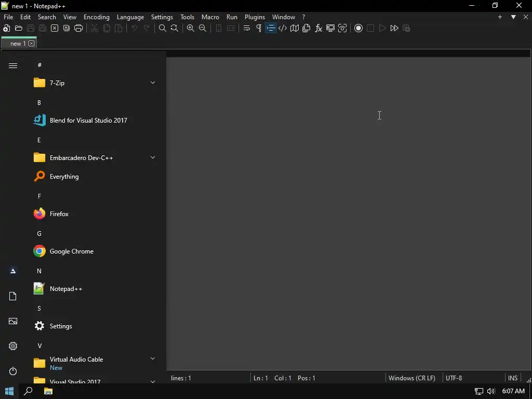The height and width of the screenshot is (399, 532).
Task: Open File Explorer from the taskbar
Action: pos(48,391)
